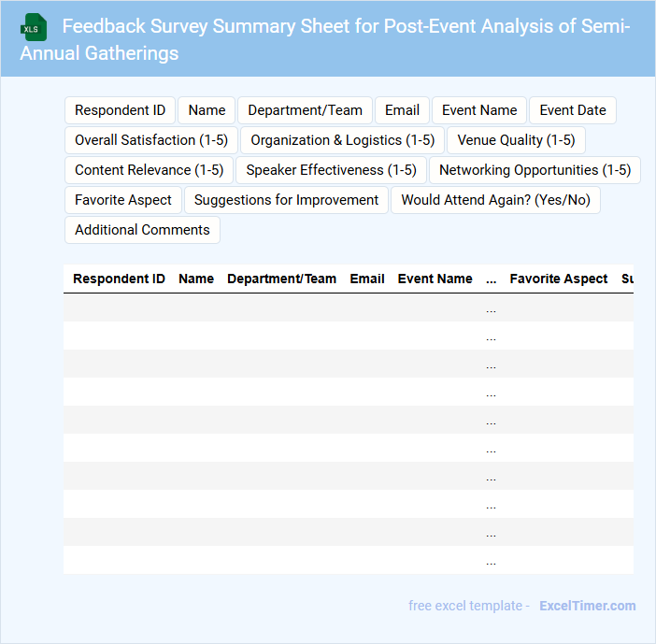This screenshot has width=656, height=644.
Task: Click the Name field tag
Action: click(207, 110)
